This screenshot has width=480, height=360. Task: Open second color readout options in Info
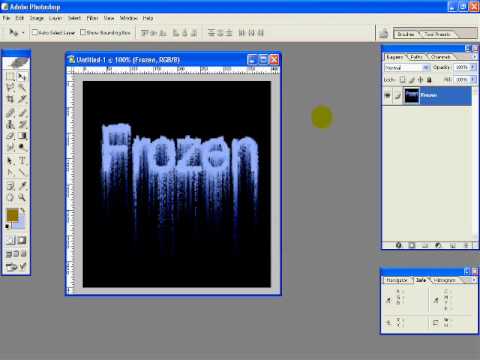tap(436, 300)
